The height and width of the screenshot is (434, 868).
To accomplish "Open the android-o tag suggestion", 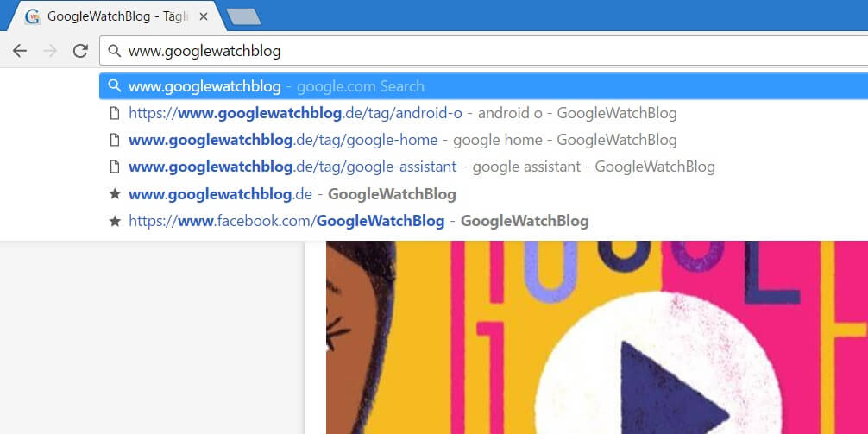I will coord(483,113).
